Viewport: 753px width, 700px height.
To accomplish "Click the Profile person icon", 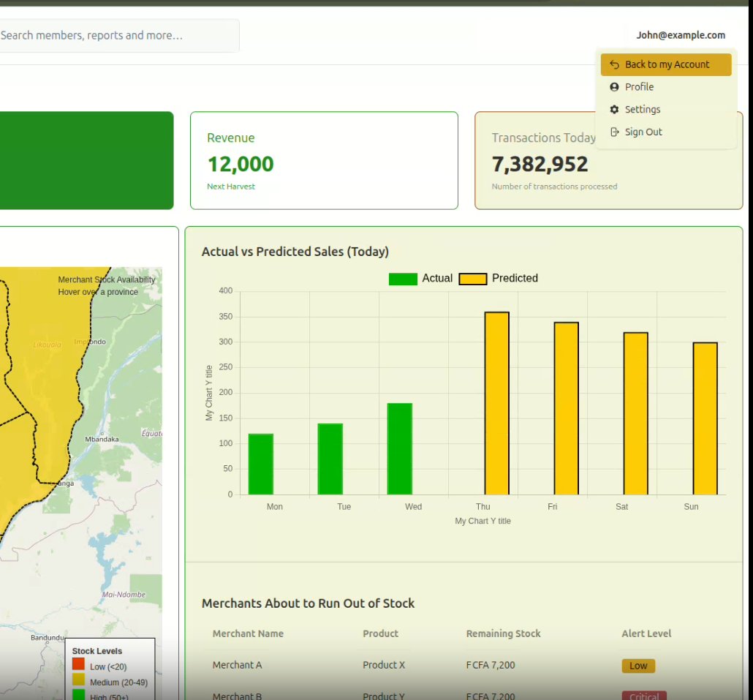I will point(614,87).
